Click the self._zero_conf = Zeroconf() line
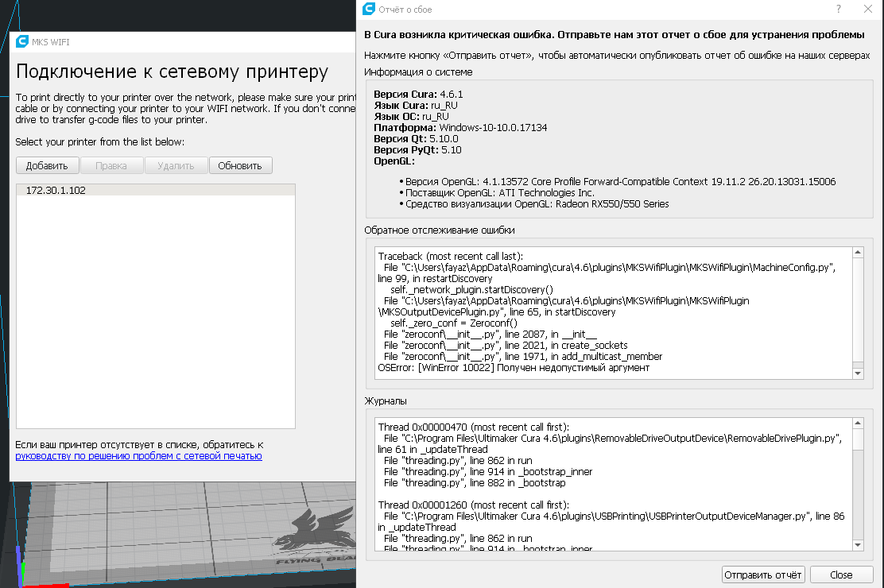884x588 pixels. pyautogui.click(x=454, y=323)
